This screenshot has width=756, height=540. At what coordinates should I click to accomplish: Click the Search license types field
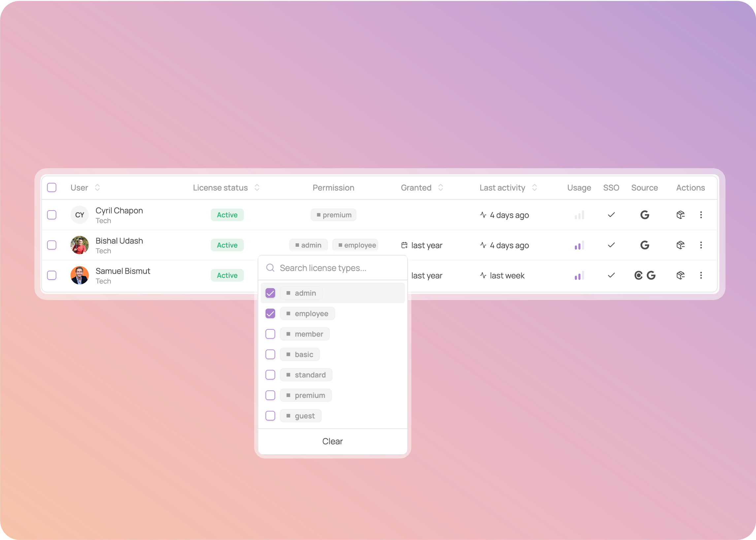pyautogui.click(x=336, y=268)
